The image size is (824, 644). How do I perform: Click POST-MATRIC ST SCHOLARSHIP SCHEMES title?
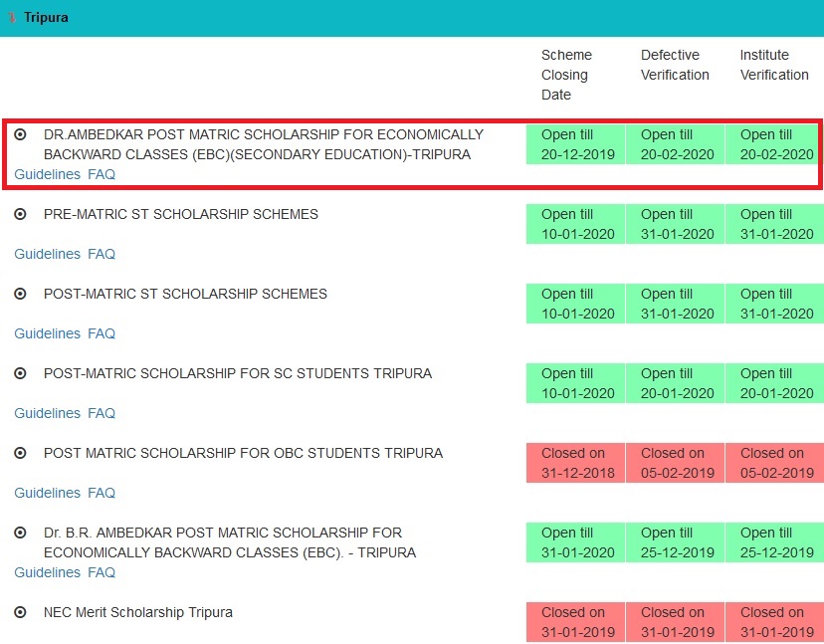pos(185,294)
